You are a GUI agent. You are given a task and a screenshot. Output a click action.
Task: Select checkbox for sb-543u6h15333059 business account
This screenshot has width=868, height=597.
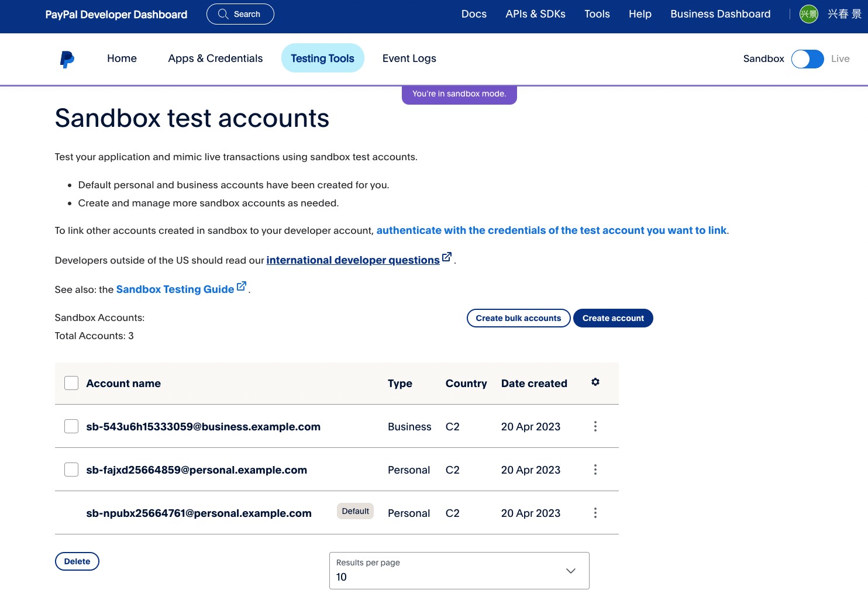(x=71, y=426)
